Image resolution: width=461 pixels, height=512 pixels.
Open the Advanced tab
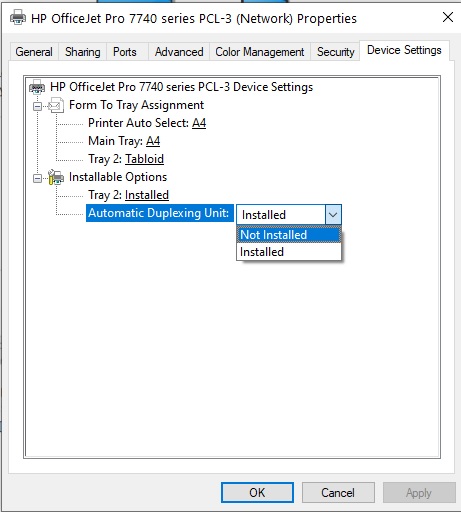click(179, 52)
